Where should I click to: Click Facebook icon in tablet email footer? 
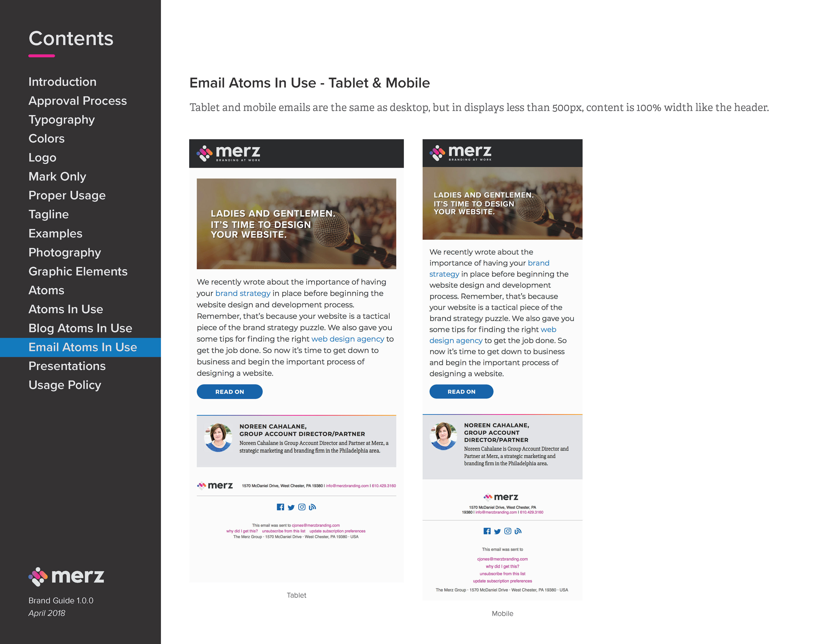[280, 507]
